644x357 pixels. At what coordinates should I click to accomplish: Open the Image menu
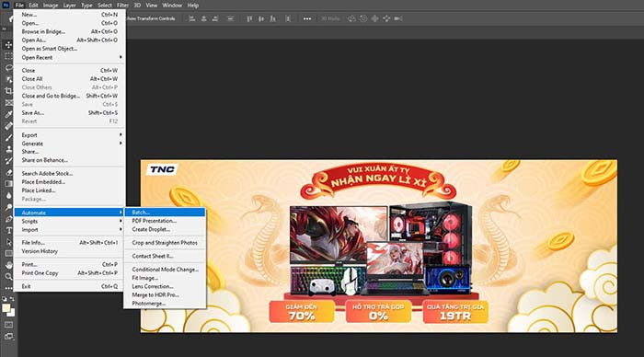[x=51, y=6]
